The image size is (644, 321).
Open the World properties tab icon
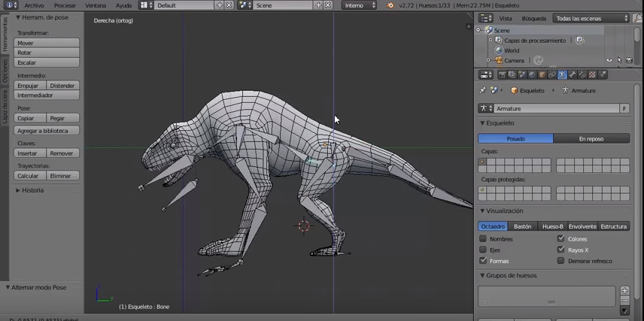(x=532, y=75)
